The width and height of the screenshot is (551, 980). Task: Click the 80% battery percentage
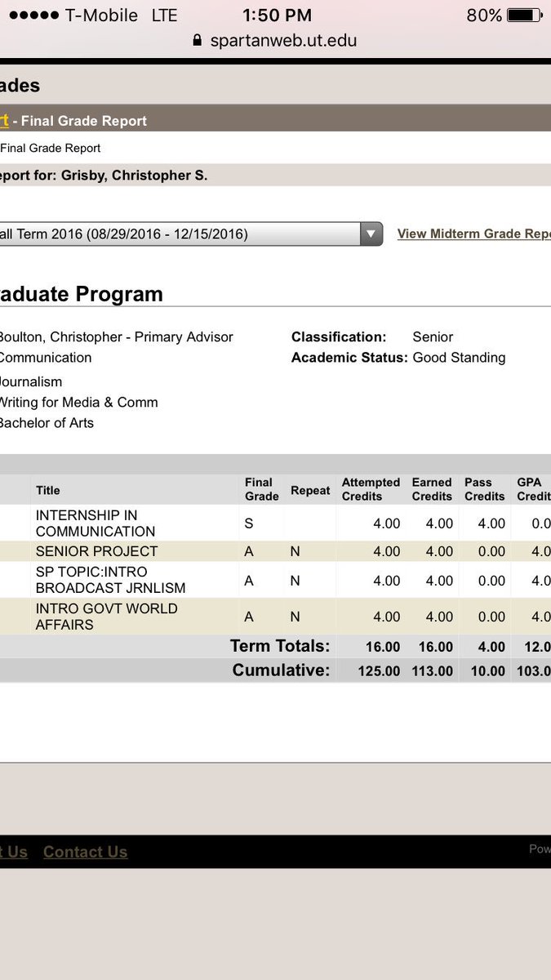(484, 16)
